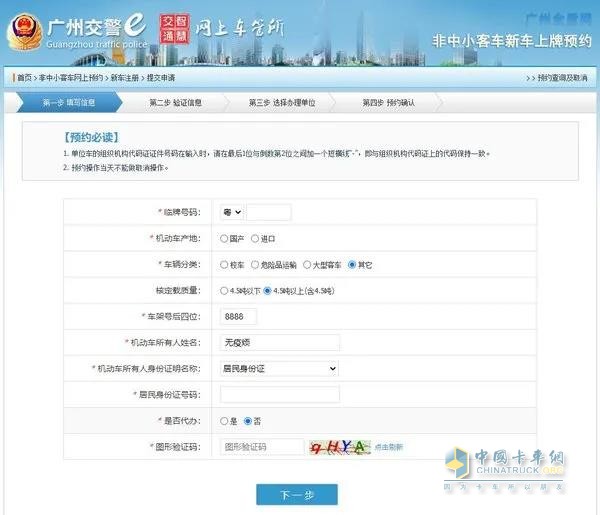Select 进口 for vehicle origin
600x515 pixels.
click(x=256, y=239)
